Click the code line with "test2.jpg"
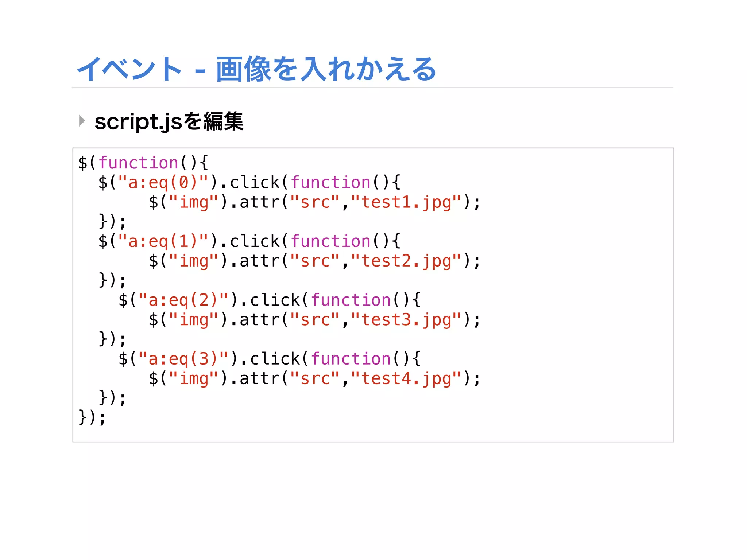Image resolution: width=747 pixels, height=560 pixels. pos(315,261)
